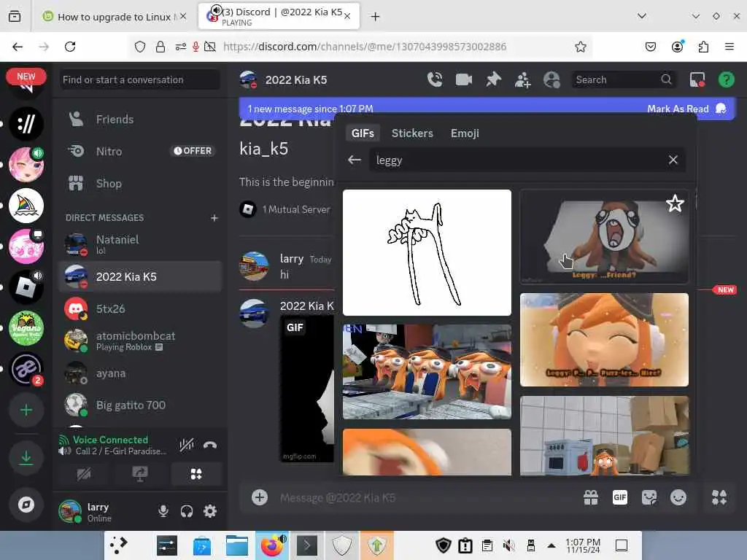Viewport: 747px width, 560px height.
Task: Turn on camera in voice panel
Action: 84,474
